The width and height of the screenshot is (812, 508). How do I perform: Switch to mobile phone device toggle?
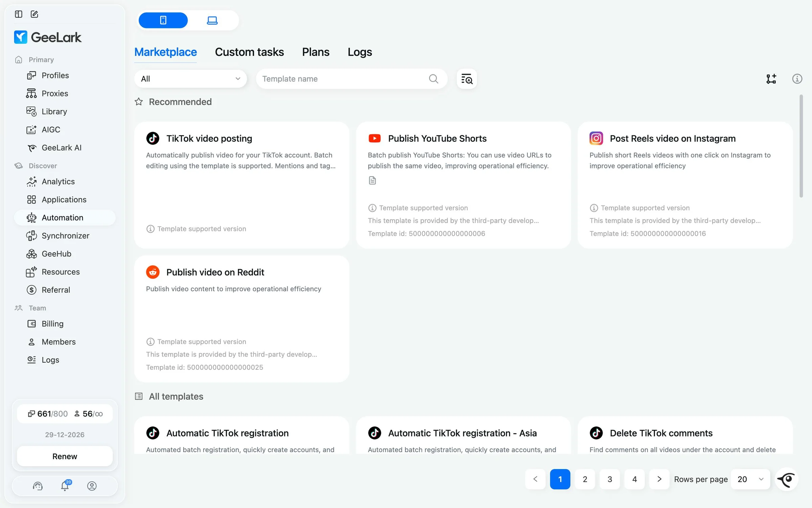(163, 20)
